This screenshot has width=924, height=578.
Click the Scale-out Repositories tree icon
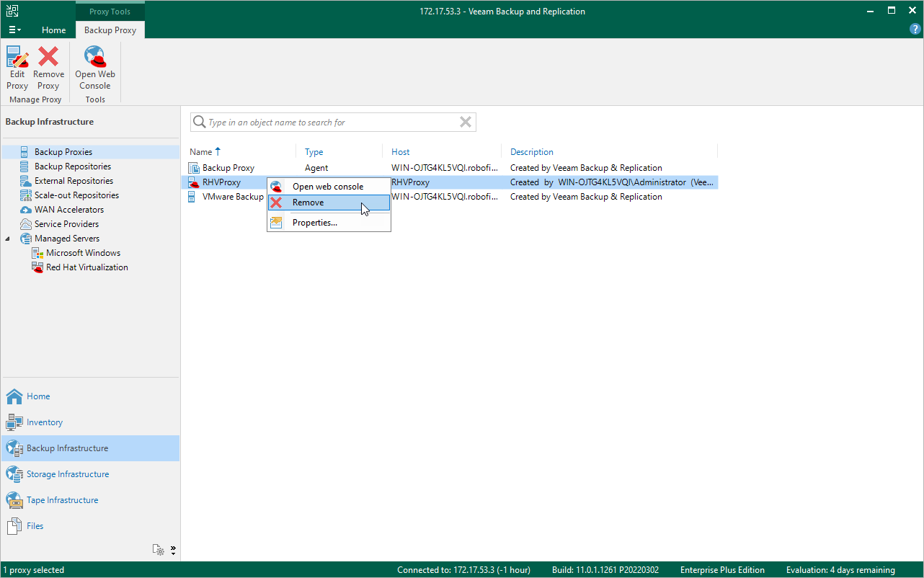coord(25,195)
